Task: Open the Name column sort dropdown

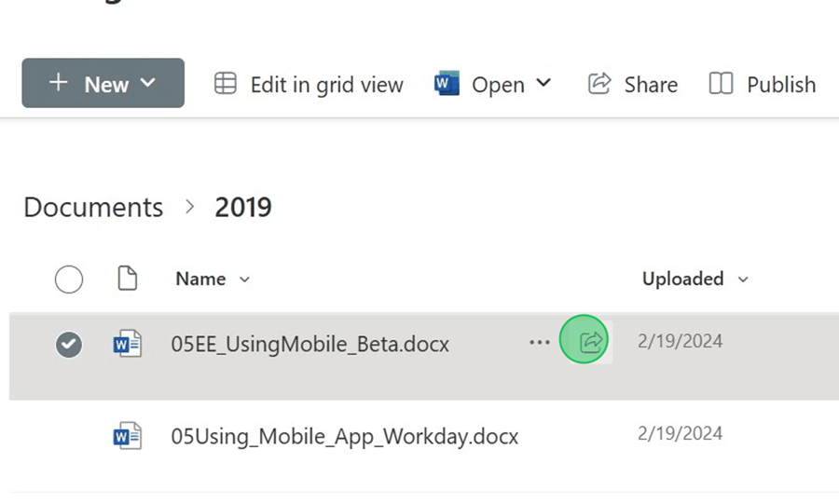Action: coord(245,279)
